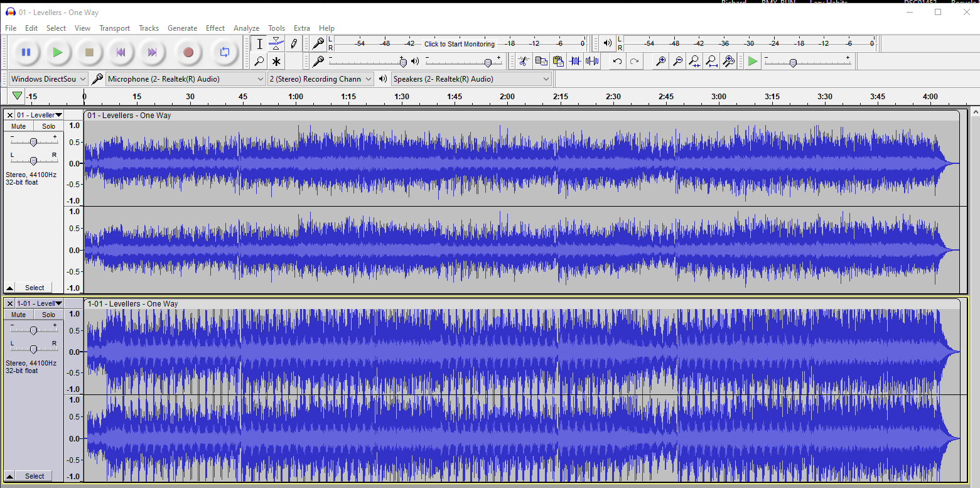Open the Effect menu
The image size is (980, 488).
point(215,28)
